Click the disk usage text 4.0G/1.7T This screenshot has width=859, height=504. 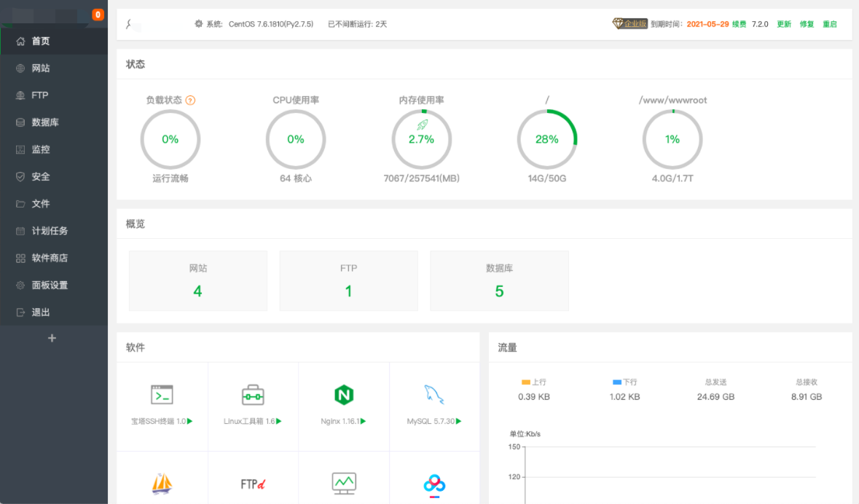coord(672,178)
